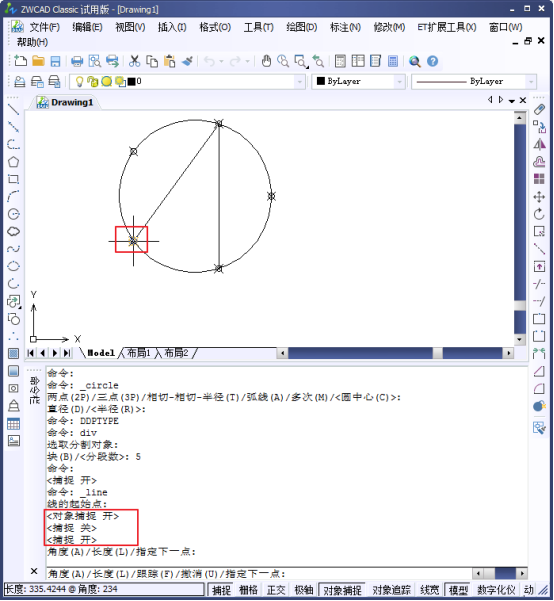The height and width of the screenshot is (601, 554).
Task: Select the Spline tool in left toolbar
Action: point(13,249)
